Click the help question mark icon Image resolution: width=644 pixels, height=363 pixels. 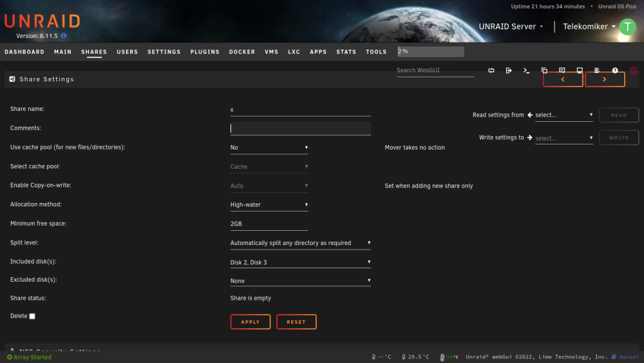[615, 70]
